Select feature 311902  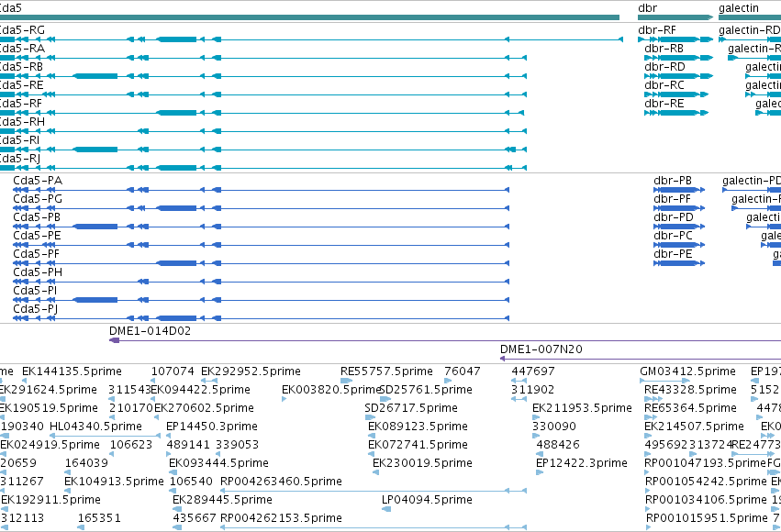(x=532, y=390)
